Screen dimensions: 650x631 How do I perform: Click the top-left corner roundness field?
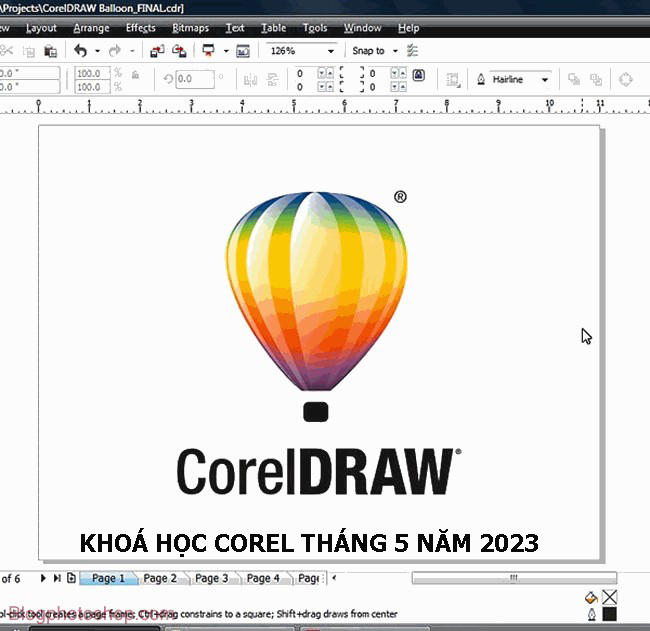click(x=305, y=73)
